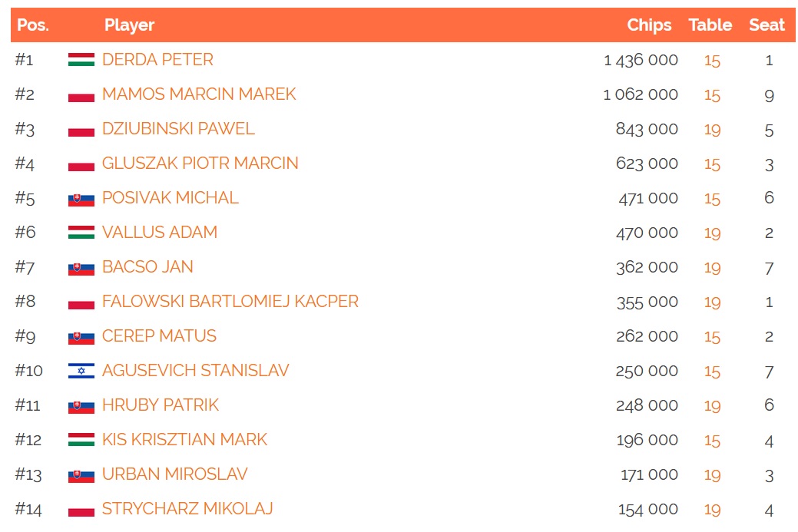Click the Hungarian flag beside VALLUS ADAM
This screenshot has width=798, height=532.
coord(81,232)
